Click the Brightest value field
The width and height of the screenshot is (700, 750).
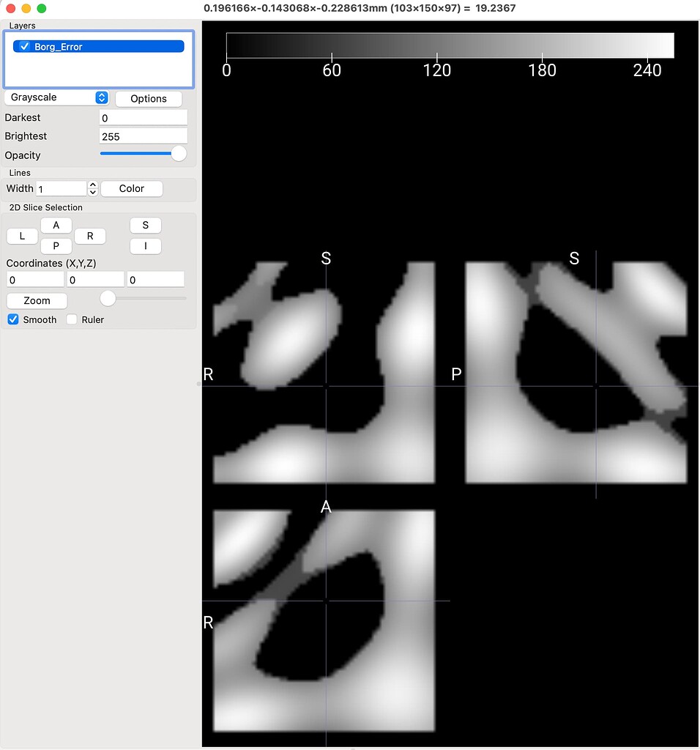click(143, 136)
